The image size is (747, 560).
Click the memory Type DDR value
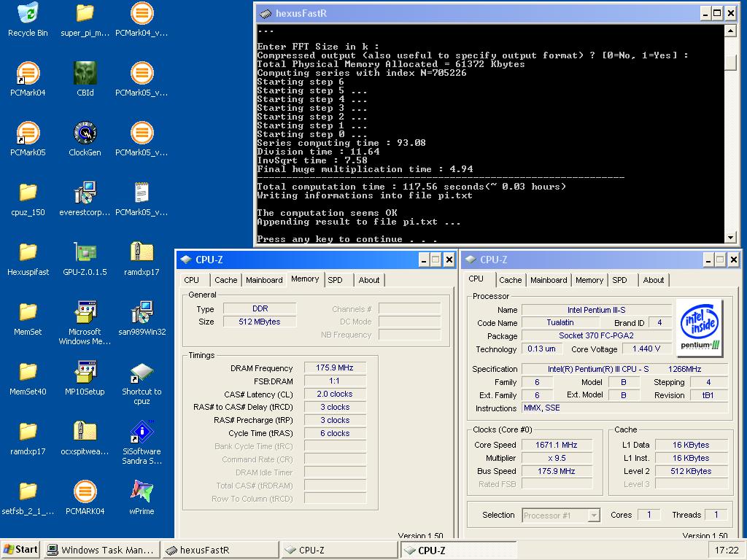(x=260, y=308)
